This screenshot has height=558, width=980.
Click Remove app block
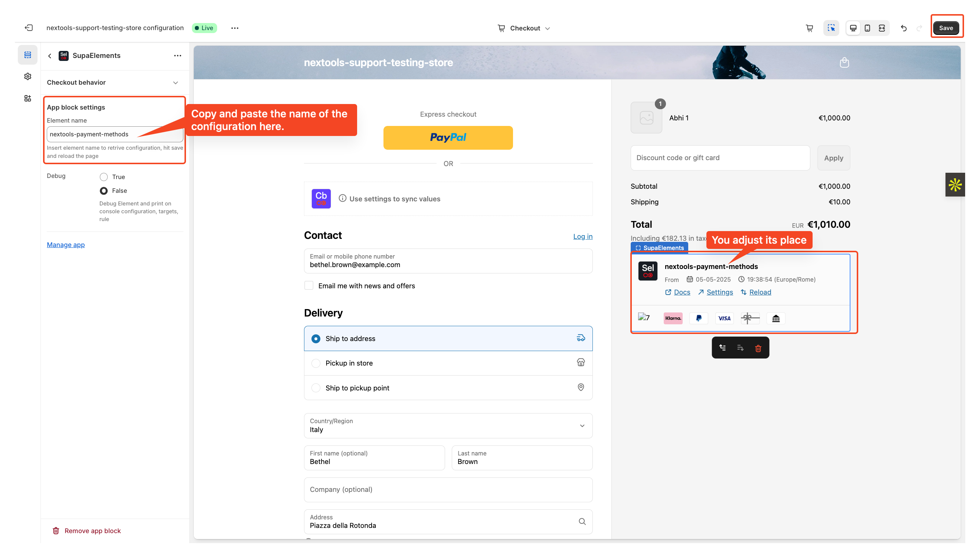86,531
